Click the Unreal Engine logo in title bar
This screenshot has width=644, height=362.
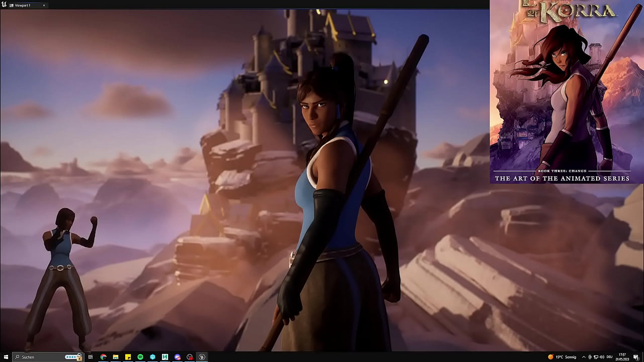(4, 5)
